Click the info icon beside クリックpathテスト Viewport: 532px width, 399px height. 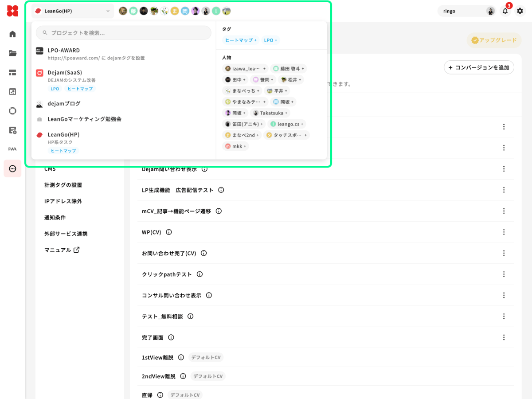199,274
